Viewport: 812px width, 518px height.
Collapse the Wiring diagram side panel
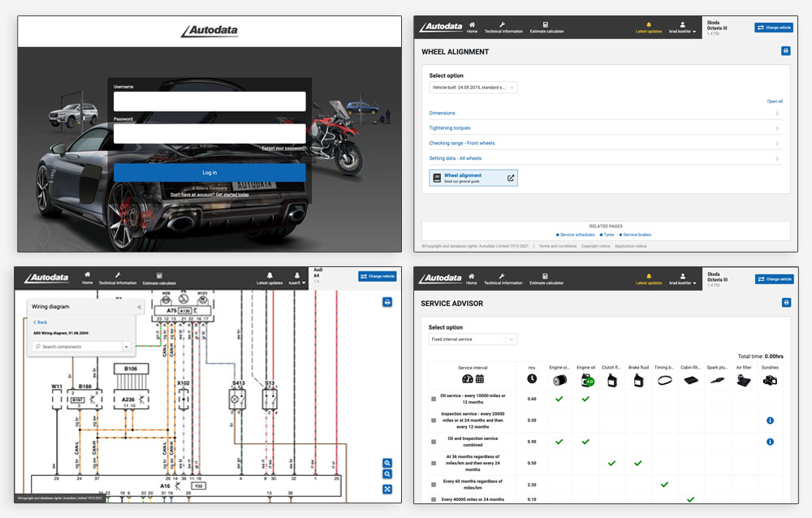click(x=139, y=307)
